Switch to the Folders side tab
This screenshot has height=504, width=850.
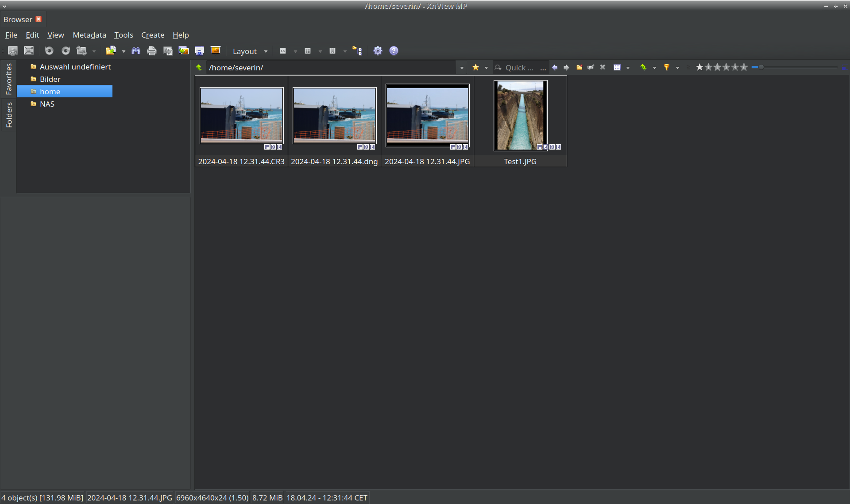9,115
